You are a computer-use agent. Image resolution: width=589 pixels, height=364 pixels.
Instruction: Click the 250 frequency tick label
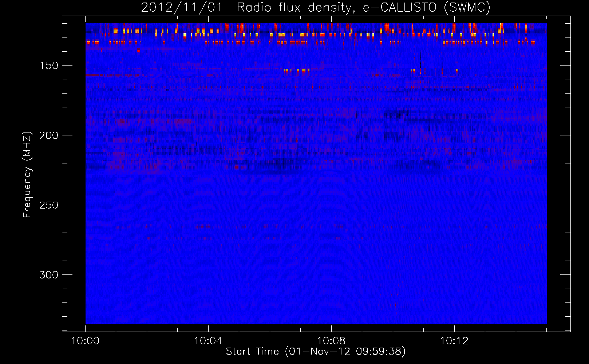pos(49,205)
